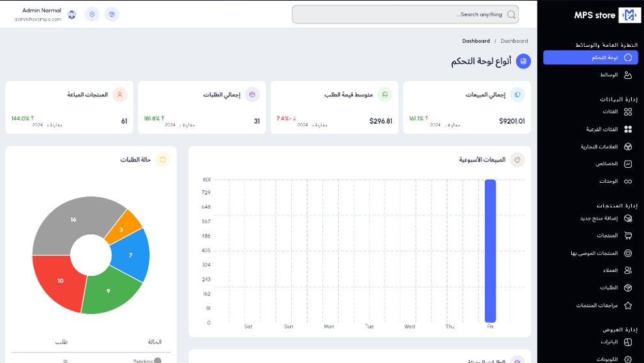Open إضافة منتج جديد sidebar label

point(599,219)
